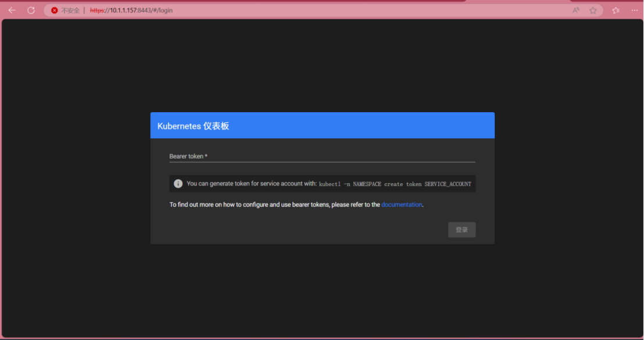Image resolution: width=644 pixels, height=340 pixels.
Task: Click the 'To find out more' sentence
Action: click(x=296, y=205)
